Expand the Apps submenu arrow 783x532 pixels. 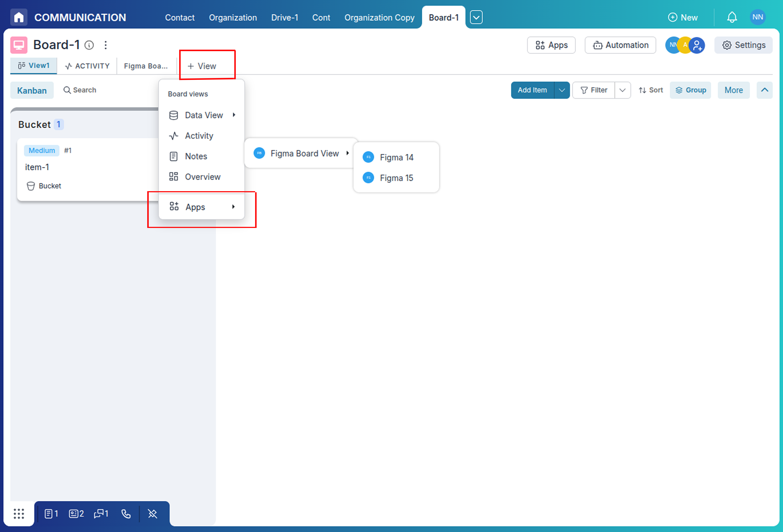(x=234, y=207)
